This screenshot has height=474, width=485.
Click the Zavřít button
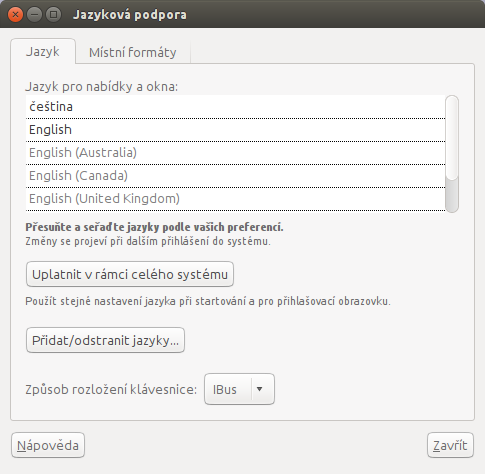(x=450, y=445)
